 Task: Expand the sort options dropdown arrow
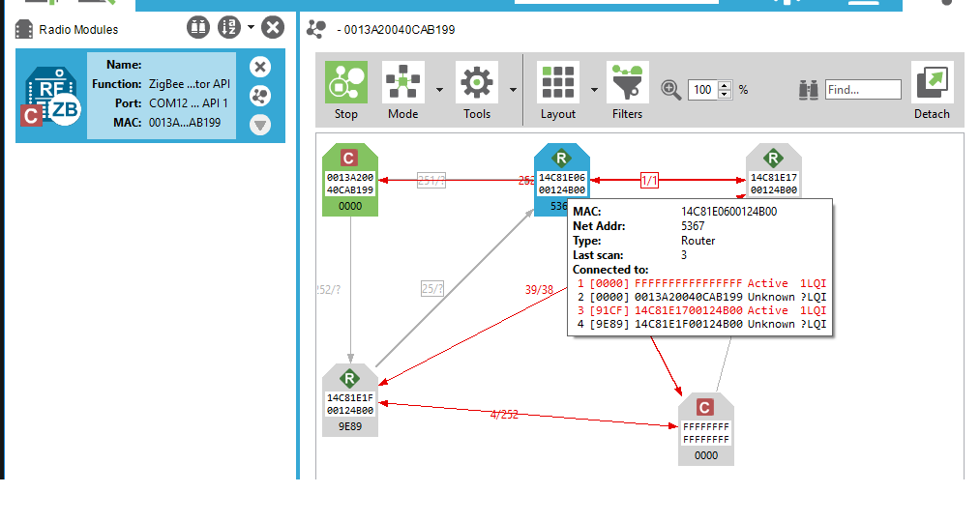(x=251, y=27)
